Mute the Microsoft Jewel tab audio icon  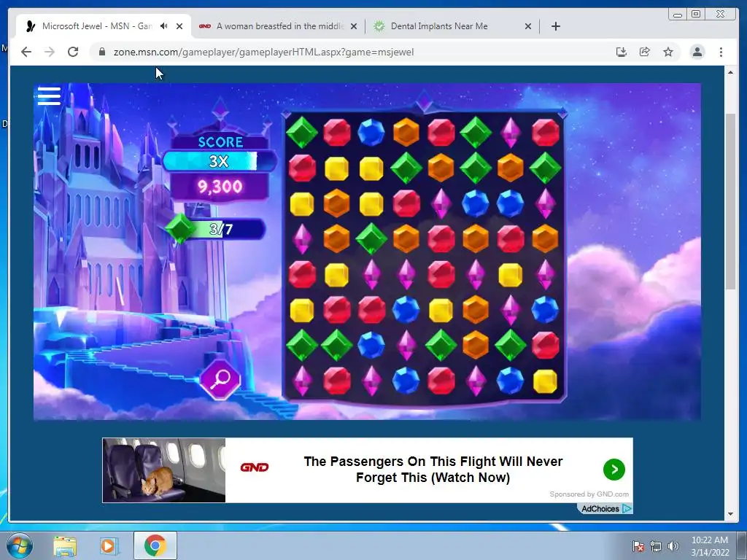[163, 26]
